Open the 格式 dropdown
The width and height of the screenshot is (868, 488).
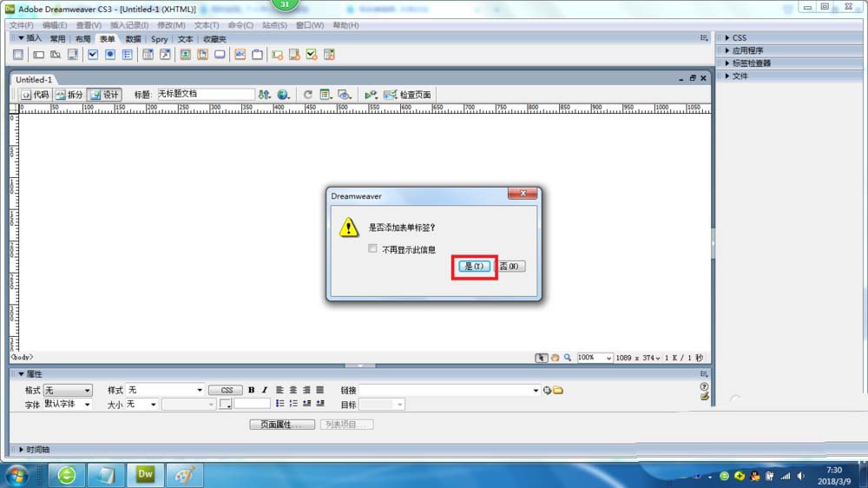(x=68, y=391)
